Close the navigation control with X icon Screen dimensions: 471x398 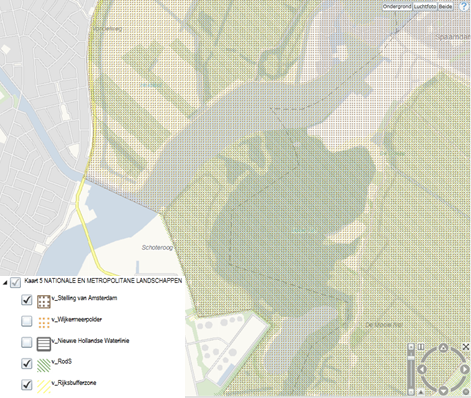pos(466,347)
